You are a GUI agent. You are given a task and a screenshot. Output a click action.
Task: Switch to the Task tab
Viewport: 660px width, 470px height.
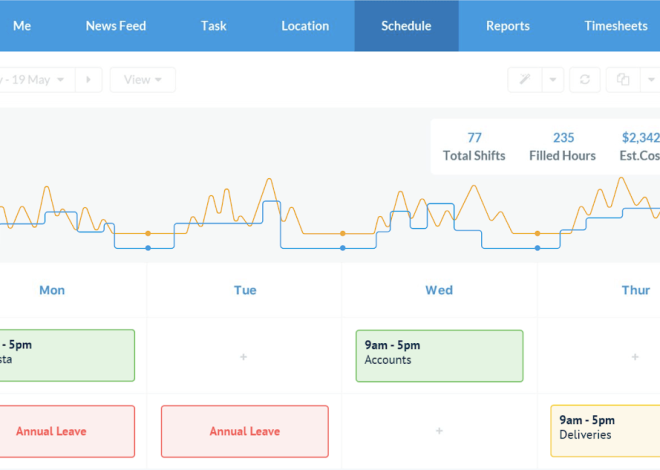[x=213, y=26]
